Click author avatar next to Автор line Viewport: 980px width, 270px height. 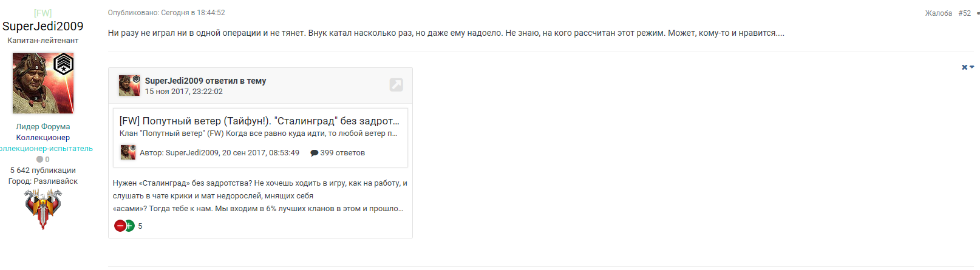(128, 152)
